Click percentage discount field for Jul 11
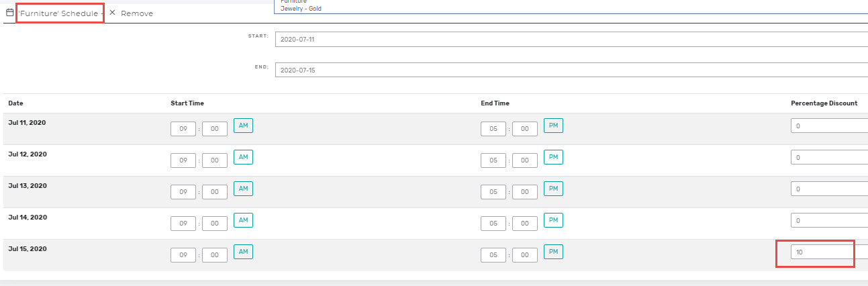 coord(829,126)
